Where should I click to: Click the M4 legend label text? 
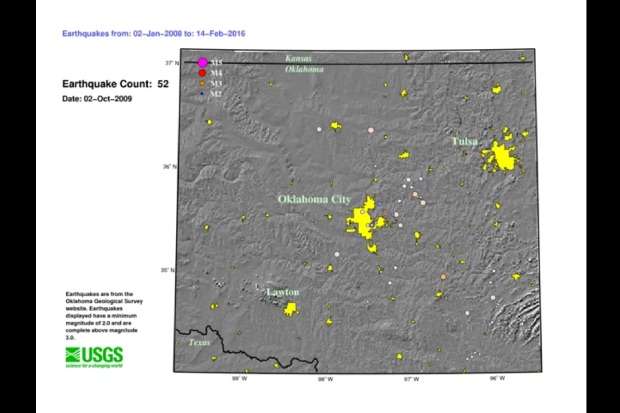pos(216,73)
